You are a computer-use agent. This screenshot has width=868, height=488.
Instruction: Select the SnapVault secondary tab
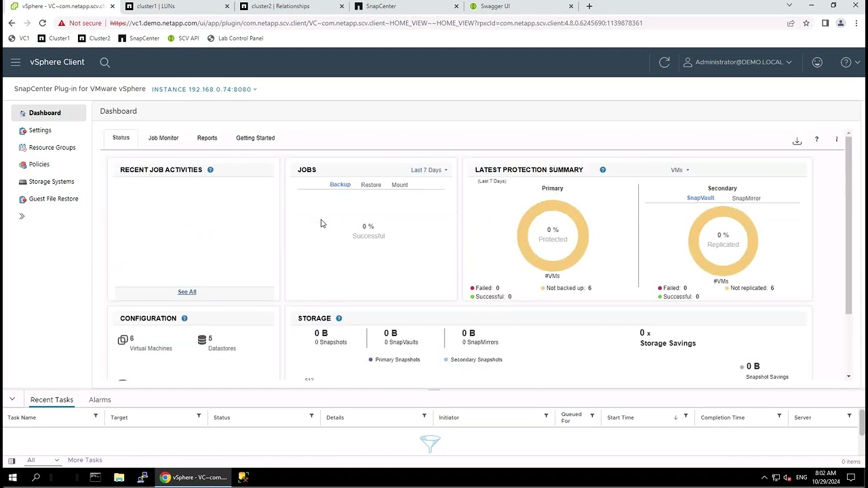pyautogui.click(x=701, y=198)
